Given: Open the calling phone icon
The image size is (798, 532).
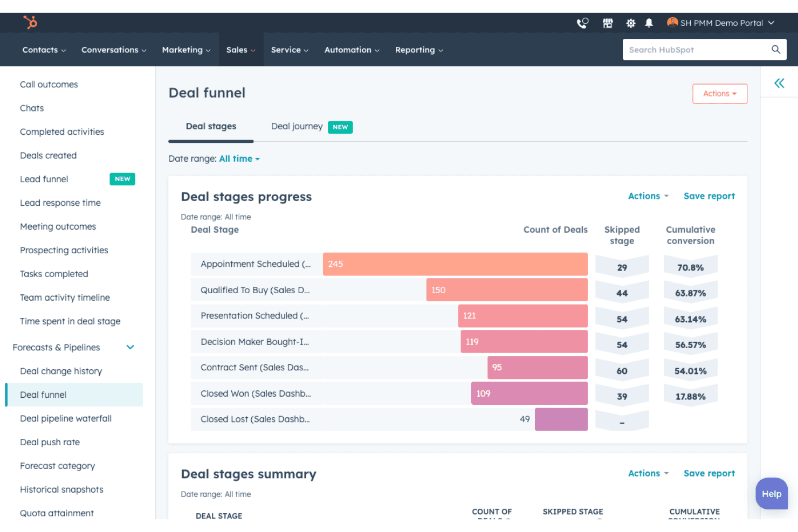Looking at the screenshot, I should 582,23.
